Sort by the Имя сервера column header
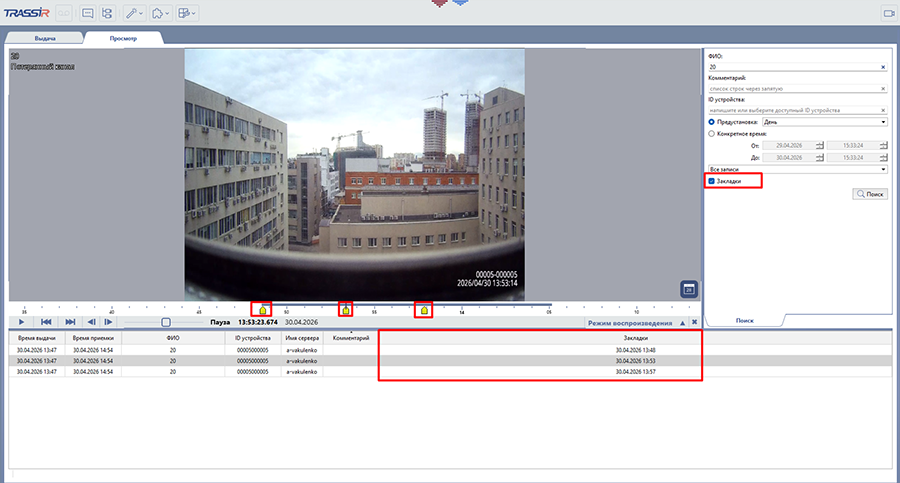The height and width of the screenshot is (483, 900). tap(301, 338)
